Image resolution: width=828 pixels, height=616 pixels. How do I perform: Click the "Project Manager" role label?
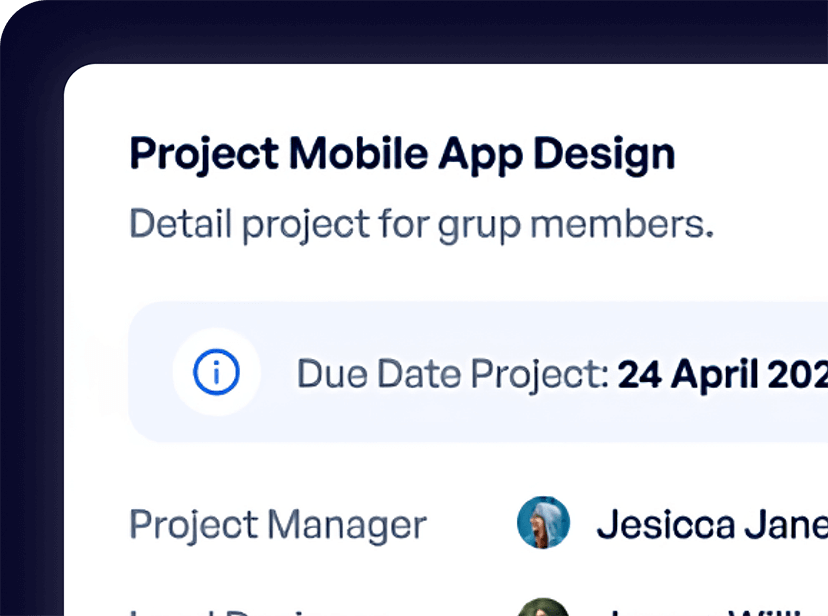point(278,524)
